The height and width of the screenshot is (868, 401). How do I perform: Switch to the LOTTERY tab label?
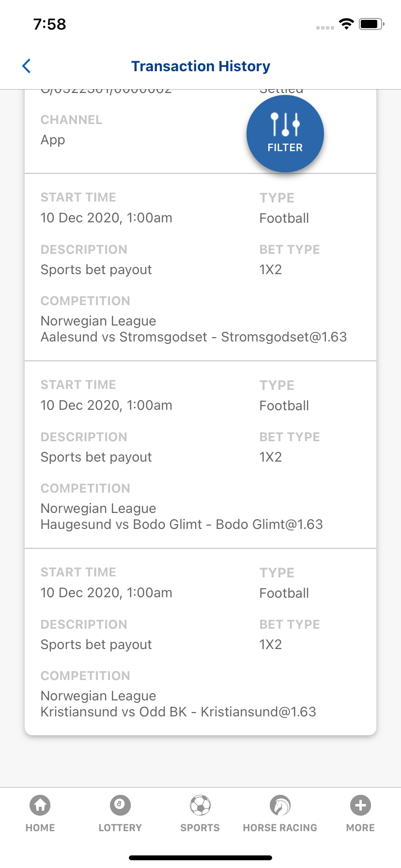tap(120, 828)
